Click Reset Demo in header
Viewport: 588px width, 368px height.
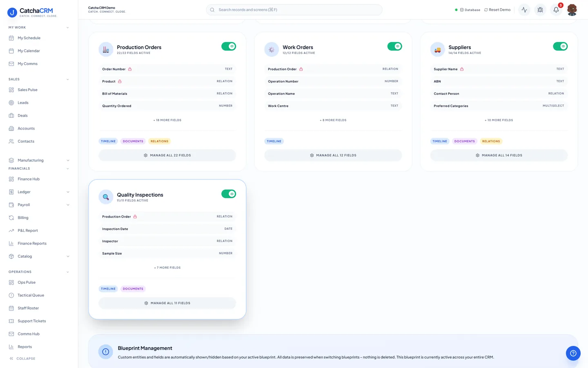pos(497,10)
